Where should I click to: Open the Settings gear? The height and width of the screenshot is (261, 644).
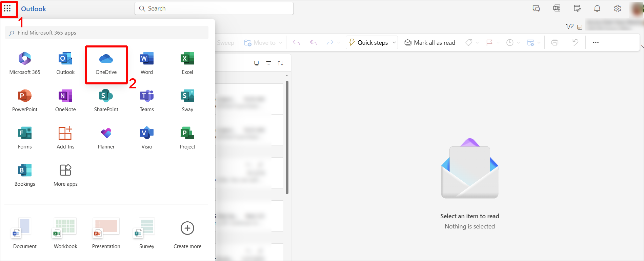point(618,8)
